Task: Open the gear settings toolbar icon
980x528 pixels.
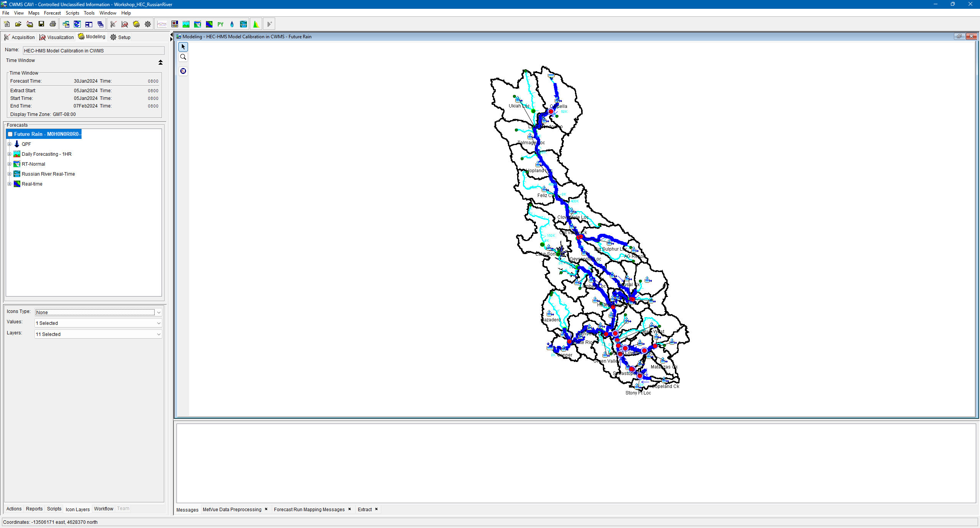Action: coord(147,24)
